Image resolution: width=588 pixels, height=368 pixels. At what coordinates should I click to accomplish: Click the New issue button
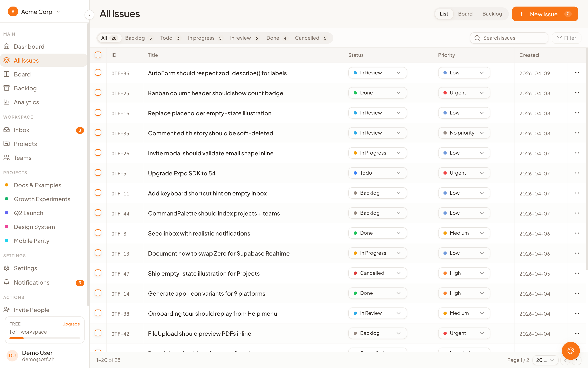[545, 14]
